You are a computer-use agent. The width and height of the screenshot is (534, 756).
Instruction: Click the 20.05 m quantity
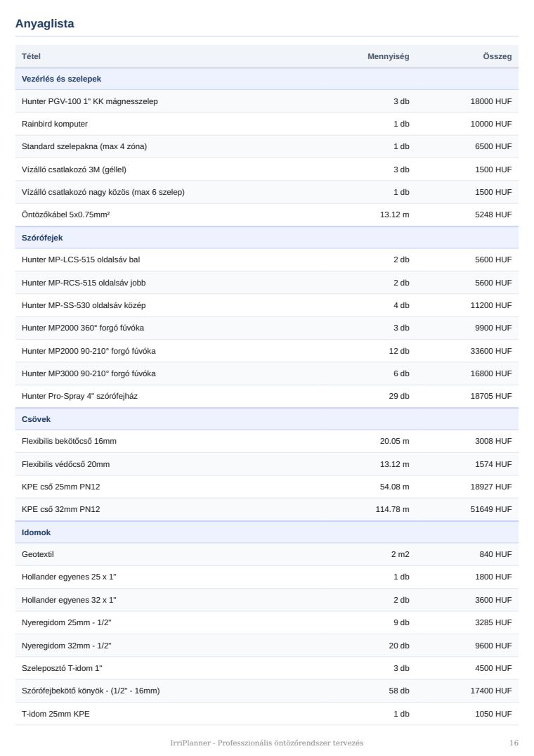point(394,441)
